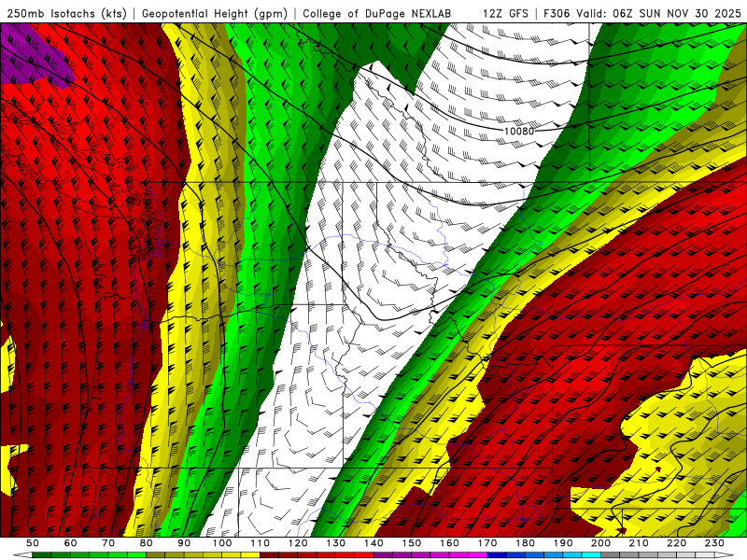
Task: Click the 230 knot legend label
Action: click(714, 543)
